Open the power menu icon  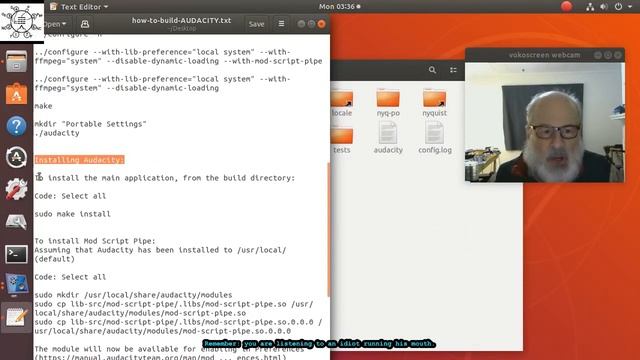click(618, 7)
